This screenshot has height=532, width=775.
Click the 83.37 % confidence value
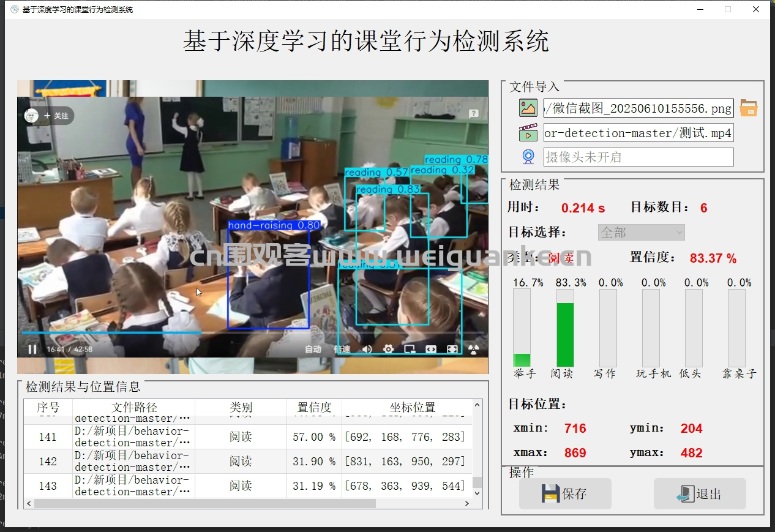pos(713,258)
